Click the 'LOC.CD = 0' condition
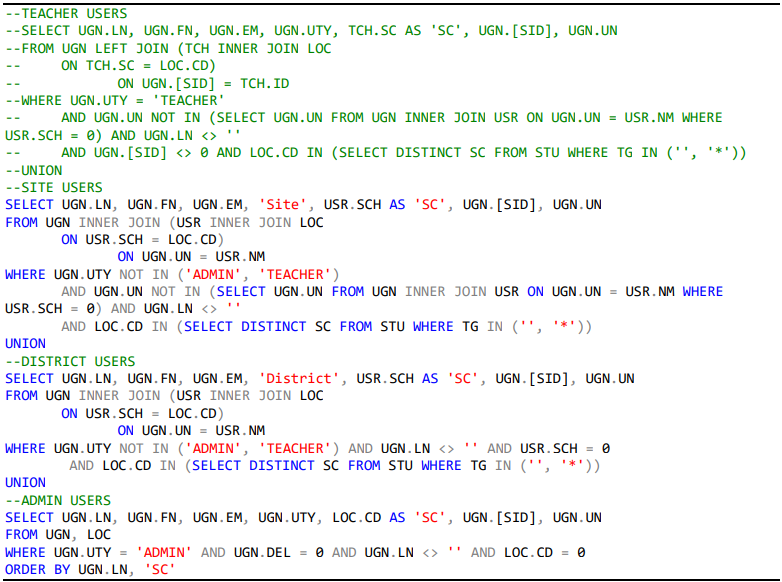 pyautogui.click(x=545, y=553)
